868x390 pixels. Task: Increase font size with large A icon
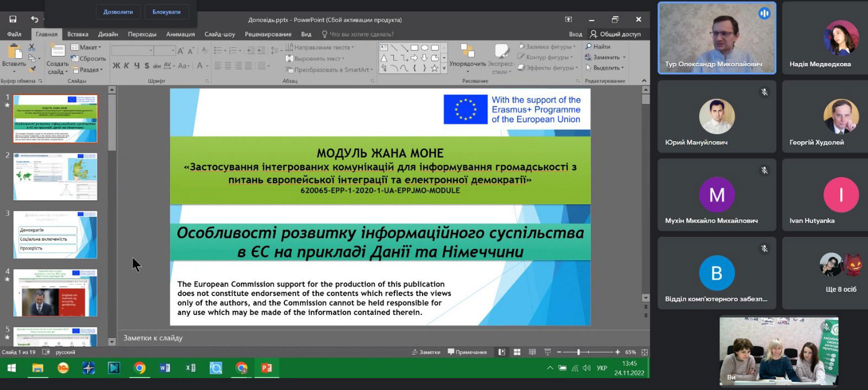181,51
